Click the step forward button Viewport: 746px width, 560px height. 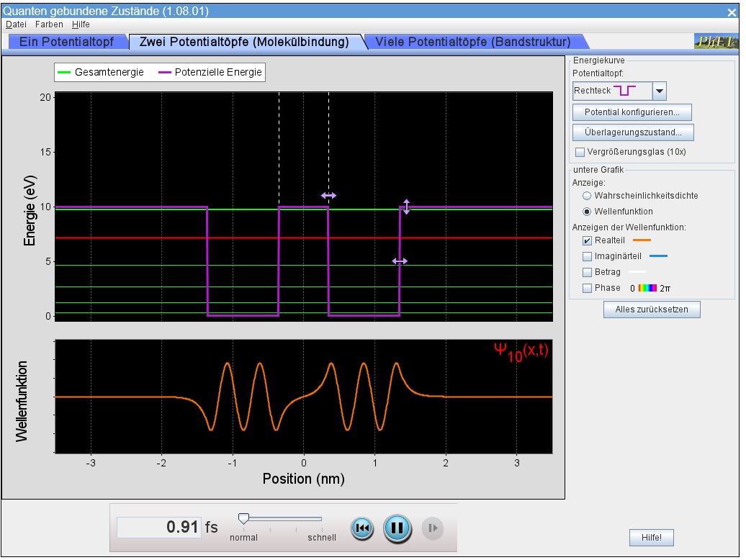coord(433,528)
